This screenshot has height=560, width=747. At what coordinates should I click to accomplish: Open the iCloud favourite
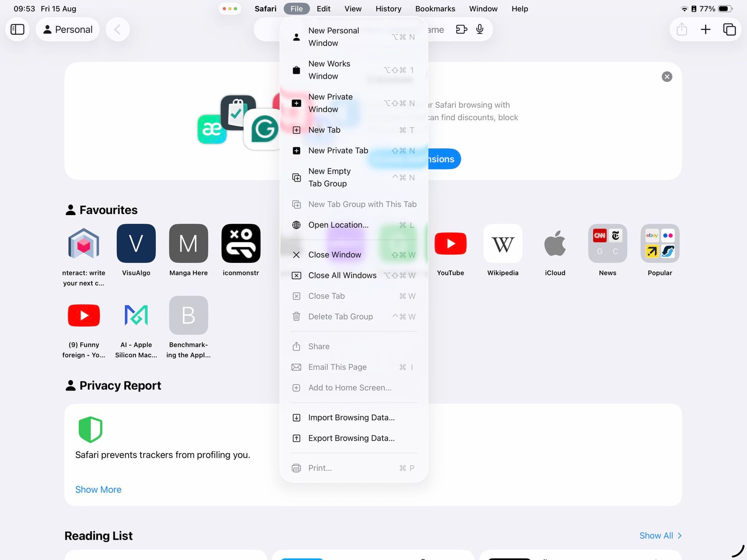tap(555, 243)
